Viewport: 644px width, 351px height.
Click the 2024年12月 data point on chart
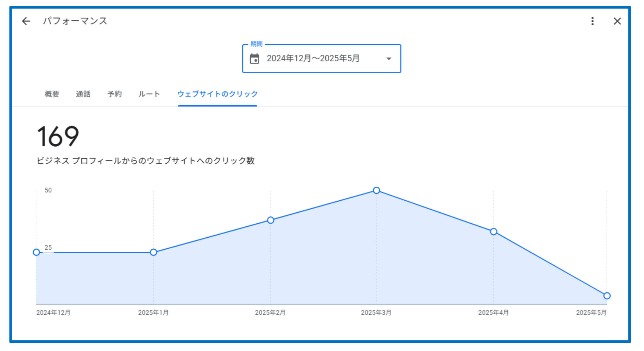[x=36, y=252]
